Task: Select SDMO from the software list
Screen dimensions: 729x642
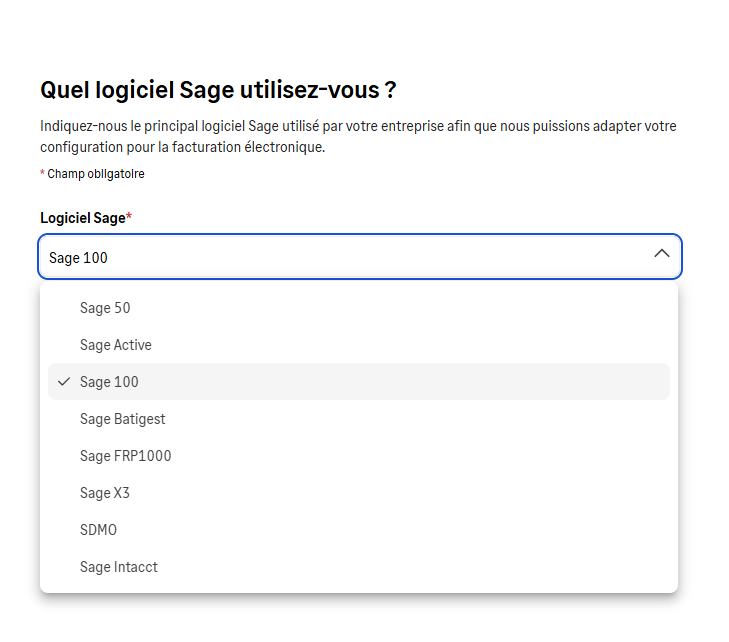Action: click(x=358, y=529)
